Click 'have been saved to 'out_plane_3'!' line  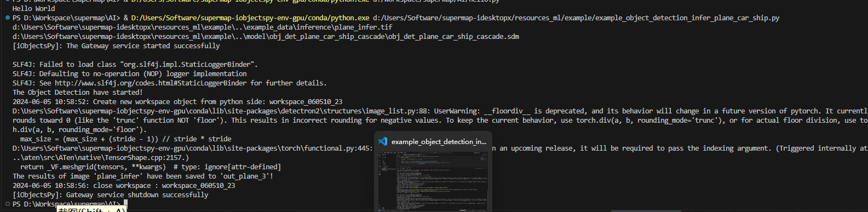pos(143,176)
